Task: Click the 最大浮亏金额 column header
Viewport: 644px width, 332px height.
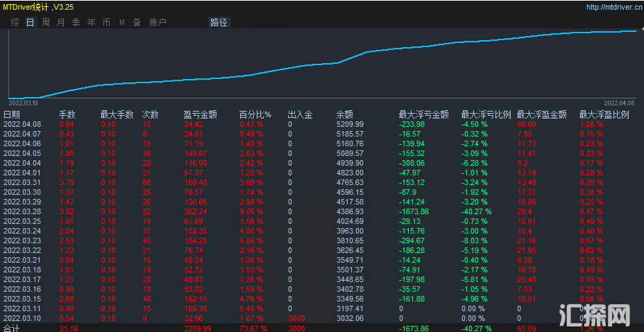Action: pos(423,114)
